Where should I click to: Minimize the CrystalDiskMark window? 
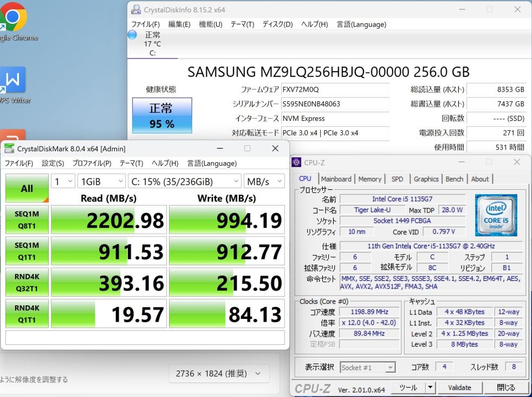pos(220,149)
